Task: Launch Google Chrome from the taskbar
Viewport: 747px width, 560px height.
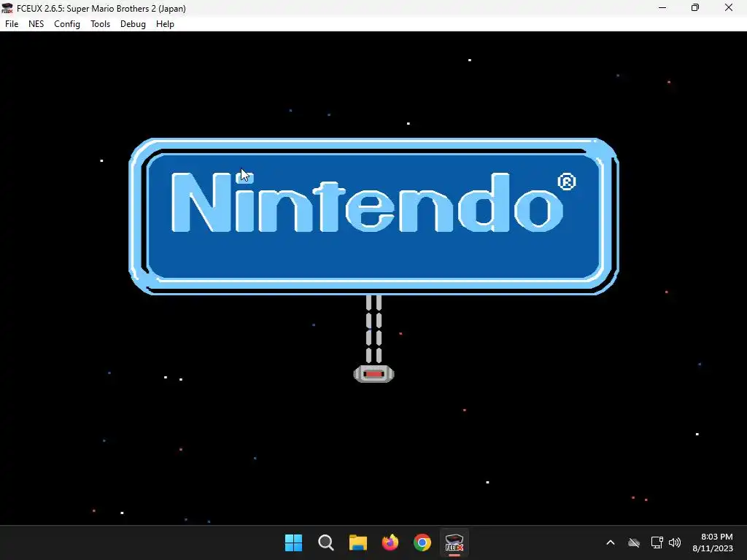Action: click(x=422, y=542)
